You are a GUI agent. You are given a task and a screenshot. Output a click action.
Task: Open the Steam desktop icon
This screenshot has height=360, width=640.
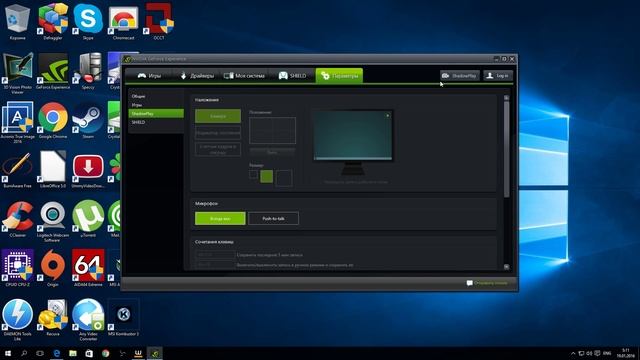click(x=88, y=120)
